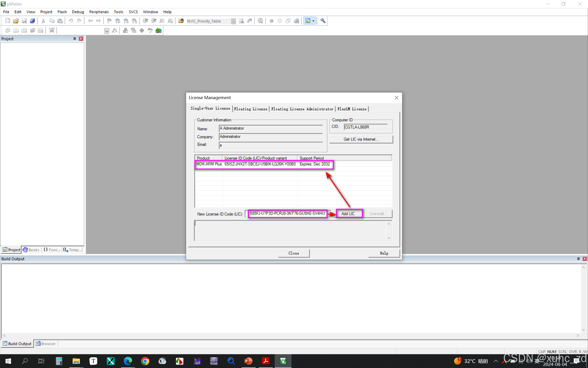Open the Help menu
The width and height of the screenshot is (588, 368).
pyautogui.click(x=167, y=12)
